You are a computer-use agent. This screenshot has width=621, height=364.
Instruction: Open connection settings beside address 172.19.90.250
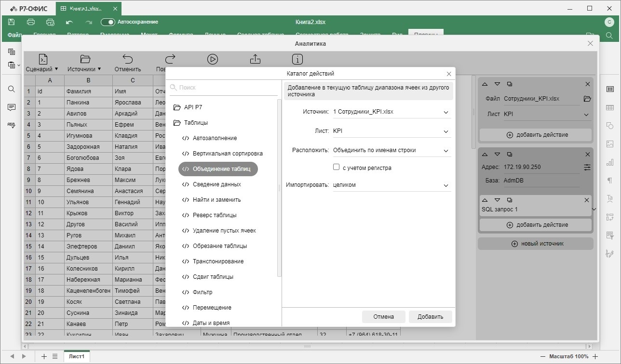click(587, 167)
